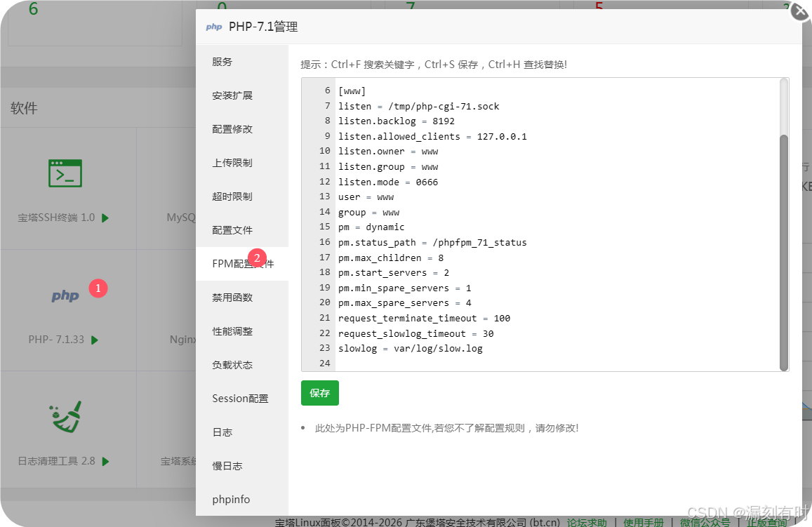The width and height of the screenshot is (812, 527).
Task: Click line pm.status_path in editor
Action: (x=432, y=242)
